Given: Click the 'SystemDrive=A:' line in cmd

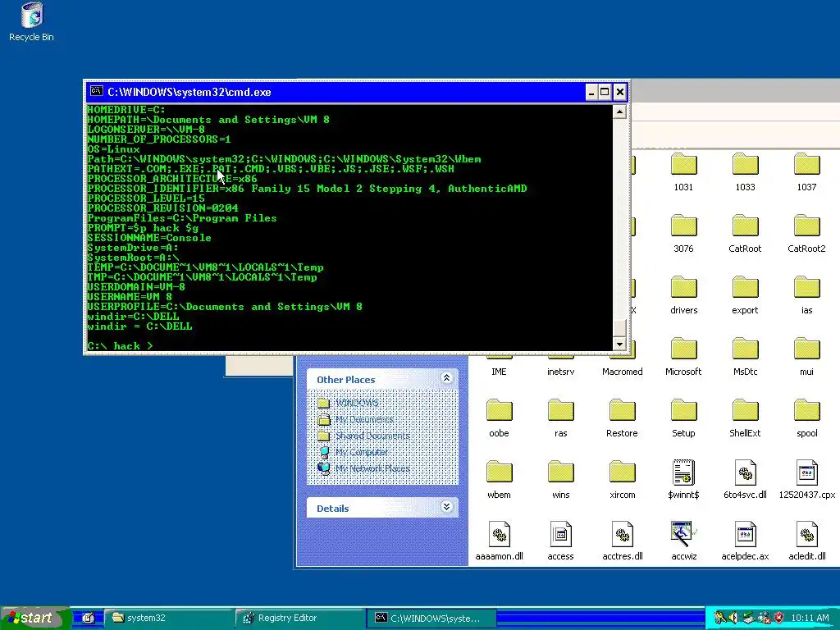Looking at the screenshot, I should (133, 248).
